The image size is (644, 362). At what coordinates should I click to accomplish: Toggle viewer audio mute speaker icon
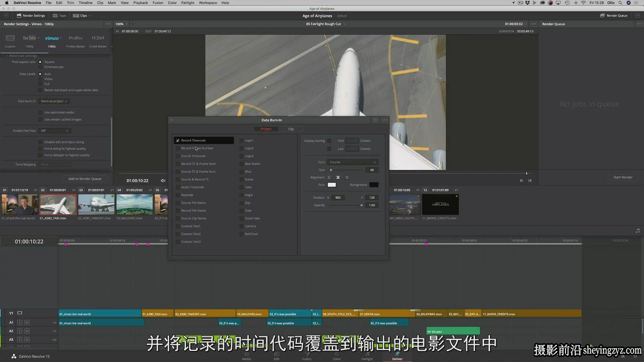pos(163,180)
